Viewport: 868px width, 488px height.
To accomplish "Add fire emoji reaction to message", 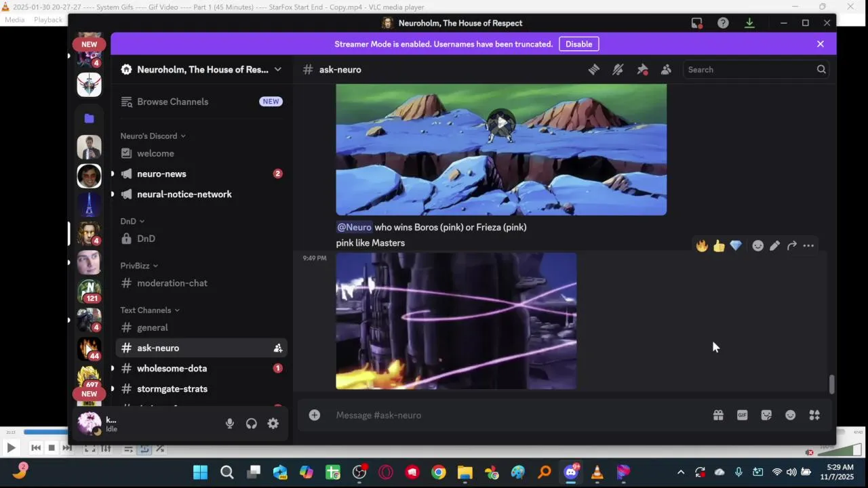I will point(702,246).
